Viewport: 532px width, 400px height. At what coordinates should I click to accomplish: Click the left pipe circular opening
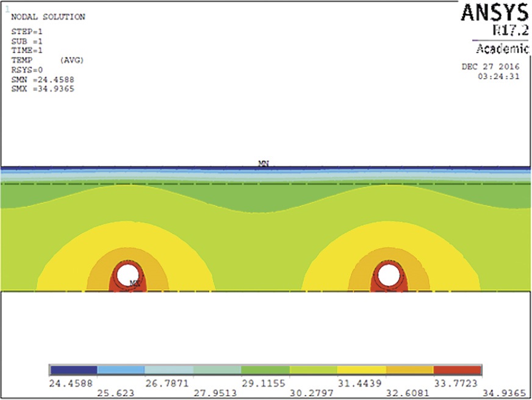coord(128,275)
